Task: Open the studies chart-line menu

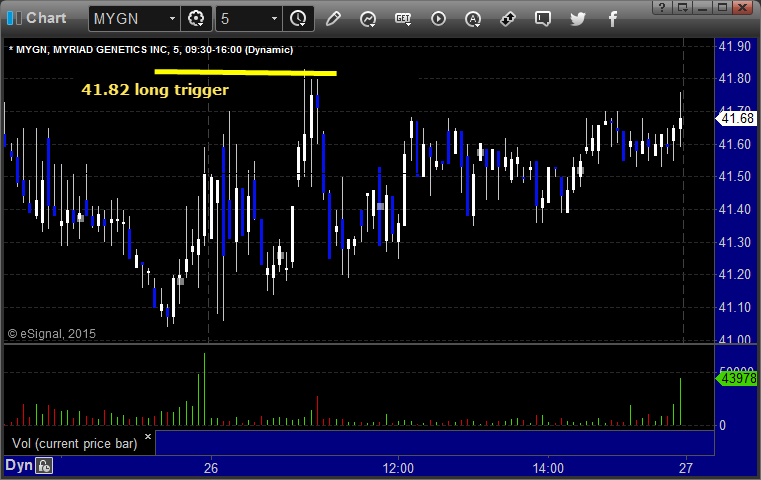Action: (368, 19)
